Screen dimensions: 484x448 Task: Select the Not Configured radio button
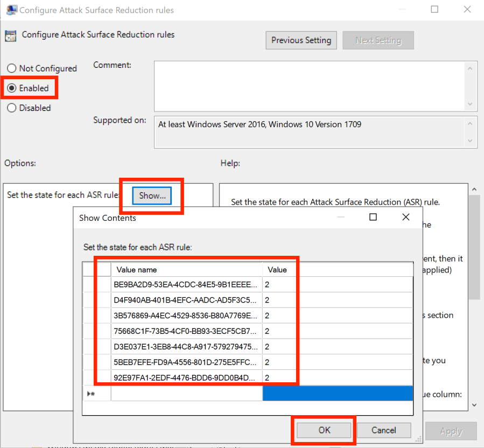pos(12,68)
